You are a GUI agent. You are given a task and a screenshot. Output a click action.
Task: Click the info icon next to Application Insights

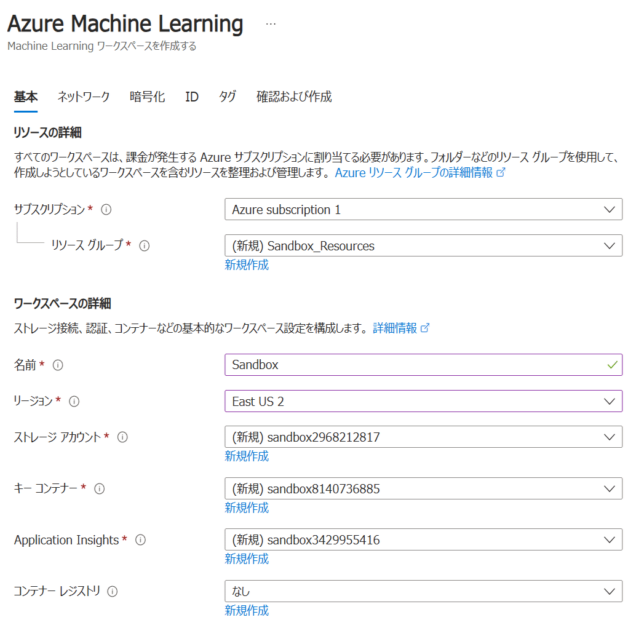pos(140,539)
